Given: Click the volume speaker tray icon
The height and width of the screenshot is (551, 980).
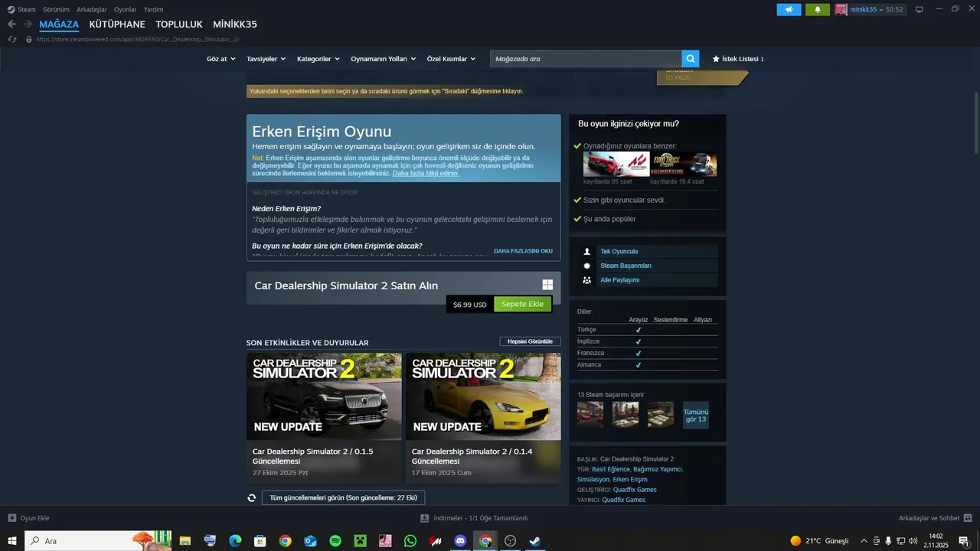Looking at the screenshot, I should 913,541.
